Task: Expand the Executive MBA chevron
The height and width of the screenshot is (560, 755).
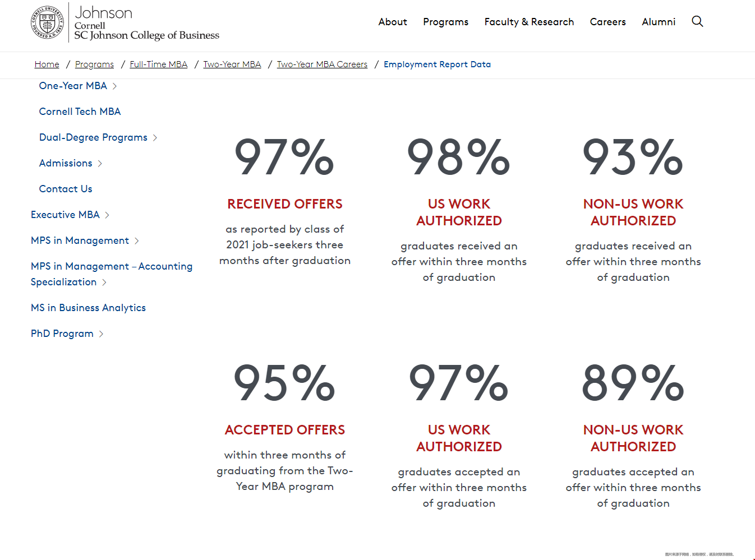Action: tap(108, 215)
